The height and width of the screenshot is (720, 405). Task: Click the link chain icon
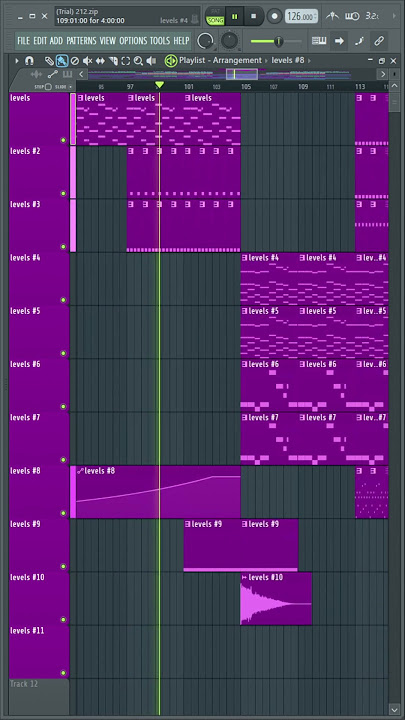click(379, 41)
